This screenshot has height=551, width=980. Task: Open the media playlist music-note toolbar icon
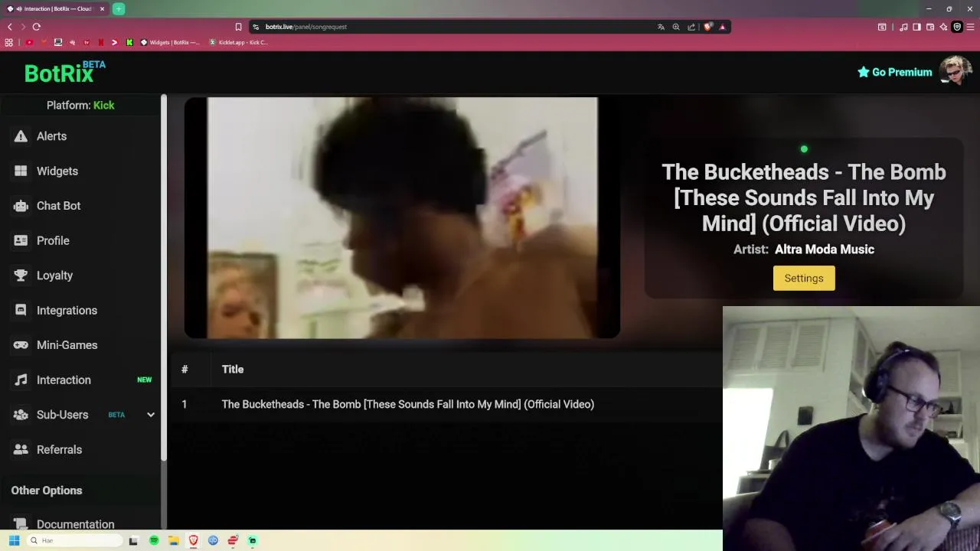(x=903, y=27)
